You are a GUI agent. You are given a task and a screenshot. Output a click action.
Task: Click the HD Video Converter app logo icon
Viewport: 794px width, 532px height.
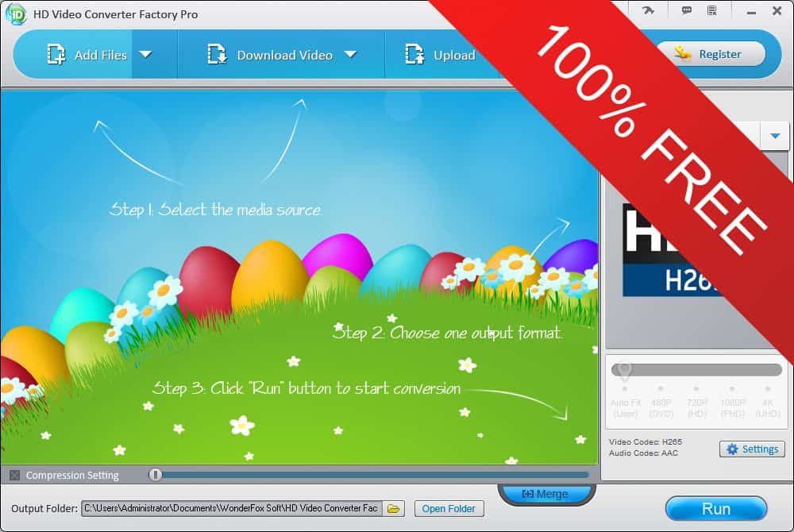point(16,14)
